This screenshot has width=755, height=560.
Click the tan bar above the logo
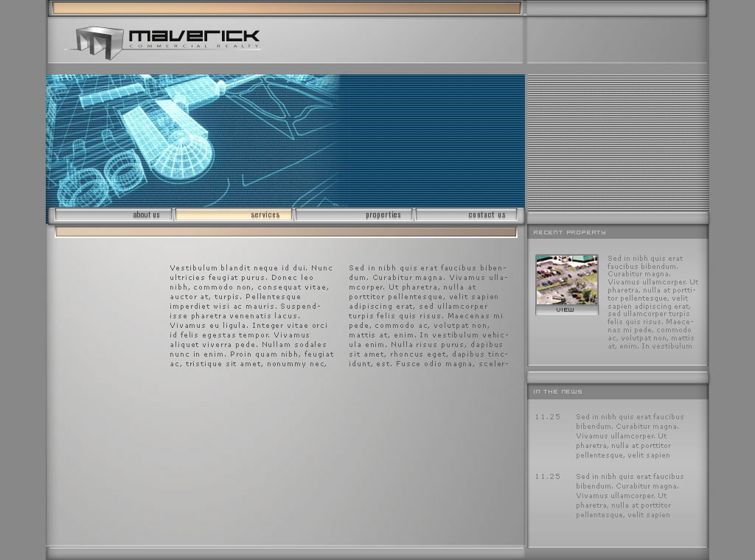286,8
